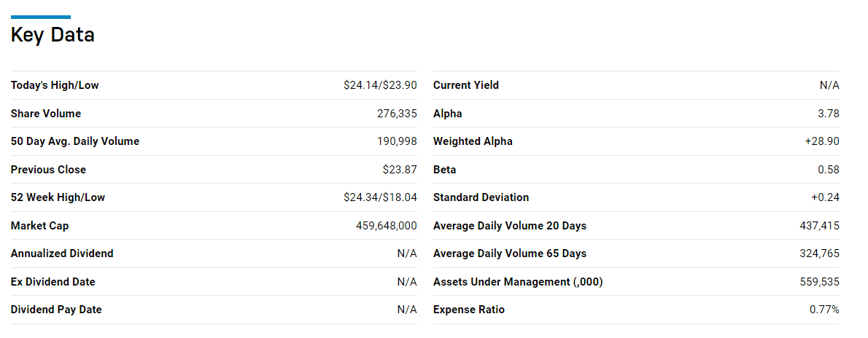868x338 pixels.
Task: Click the Expense Ratio value 0.77%
Action: [x=825, y=310]
